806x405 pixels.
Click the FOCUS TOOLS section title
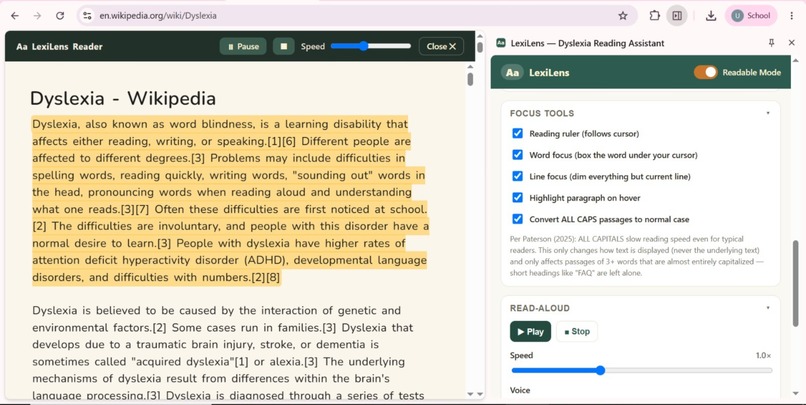tap(542, 113)
